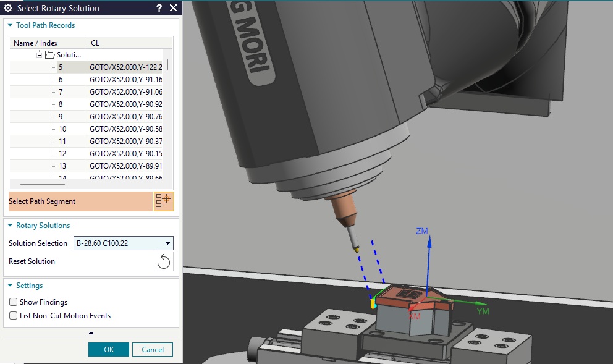Enable the Show Findings checkbox
This screenshot has height=364, width=613.
pyautogui.click(x=14, y=302)
